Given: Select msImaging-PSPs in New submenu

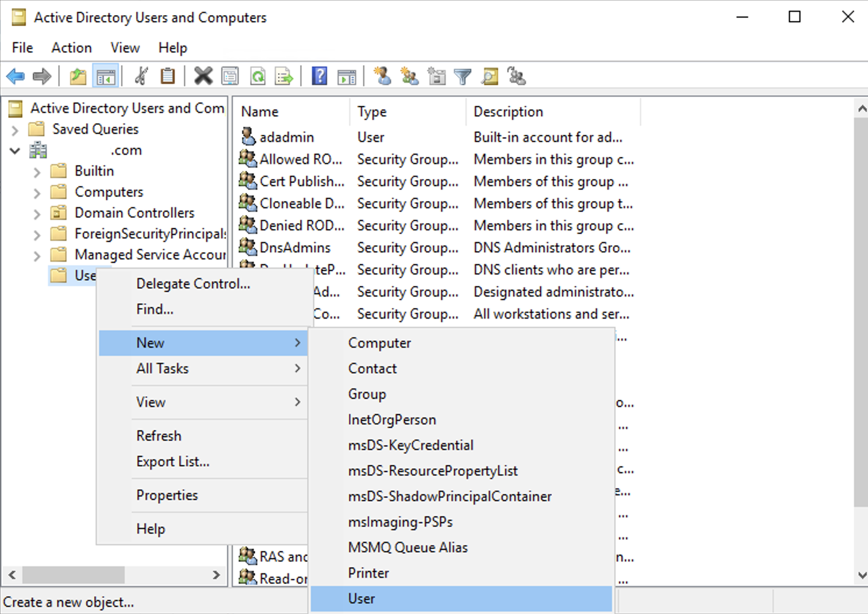Looking at the screenshot, I should pyautogui.click(x=461, y=522).
